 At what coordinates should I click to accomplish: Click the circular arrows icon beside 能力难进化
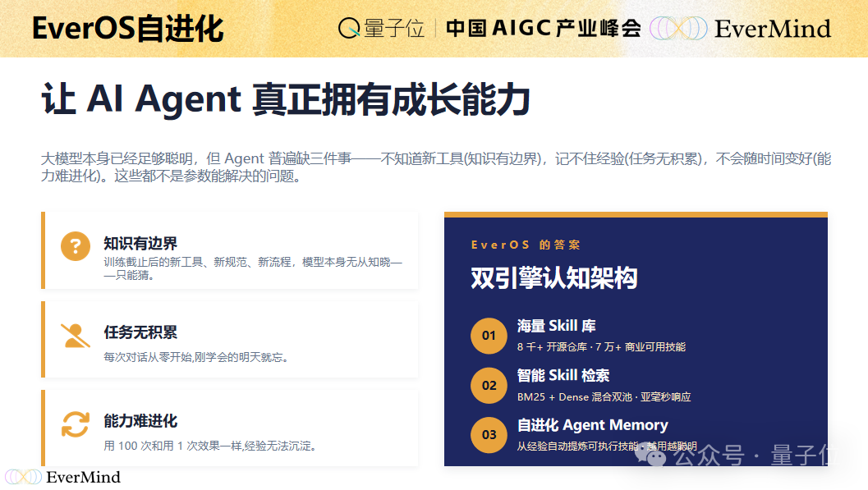tap(76, 424)
